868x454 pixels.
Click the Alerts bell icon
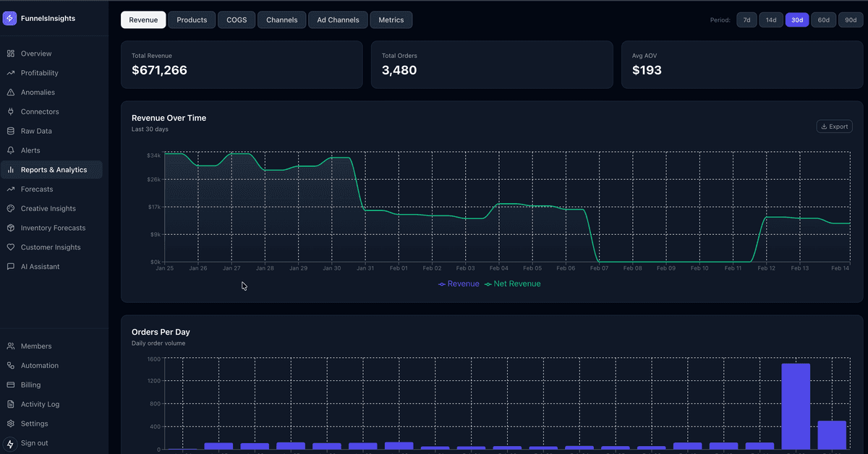tap(11, 150)
